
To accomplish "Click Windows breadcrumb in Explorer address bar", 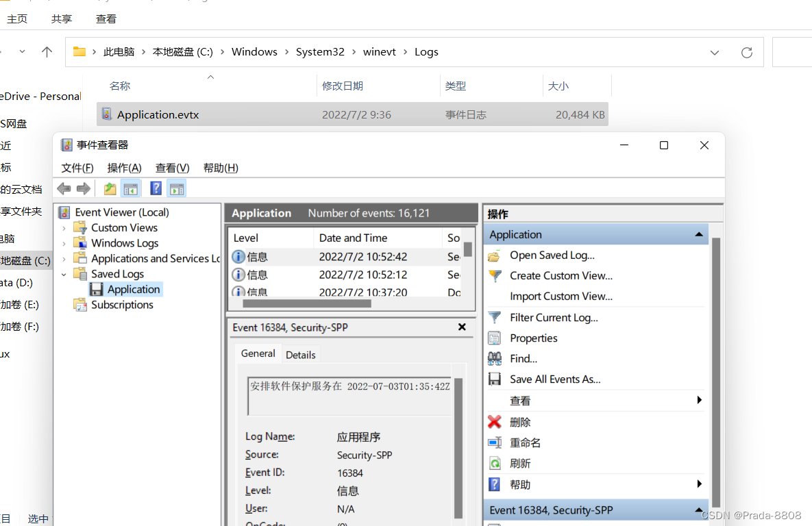I will click(x=254, y=52).
